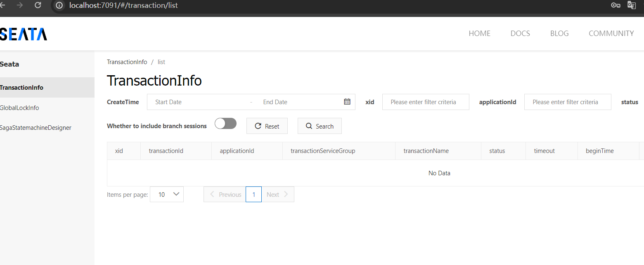Click the browser address bar URL
Image resolution: width=644 pixels, height=265 pixels.
123,6
